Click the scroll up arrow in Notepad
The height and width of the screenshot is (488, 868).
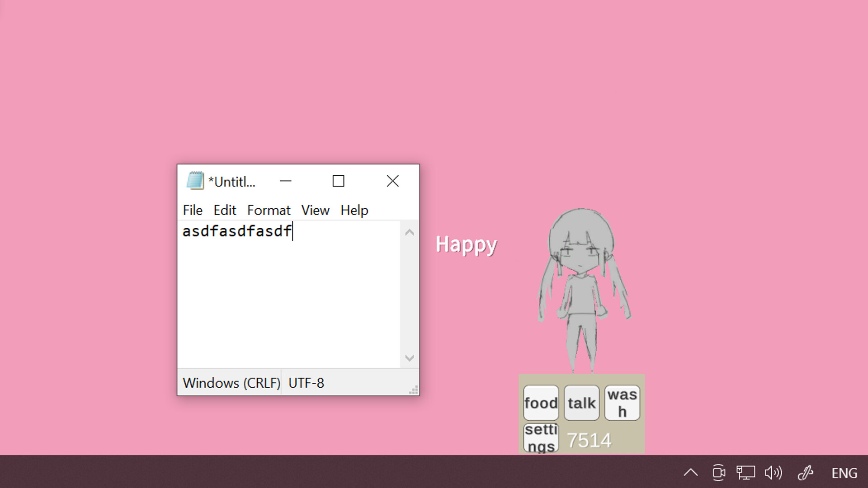[409, 232]
